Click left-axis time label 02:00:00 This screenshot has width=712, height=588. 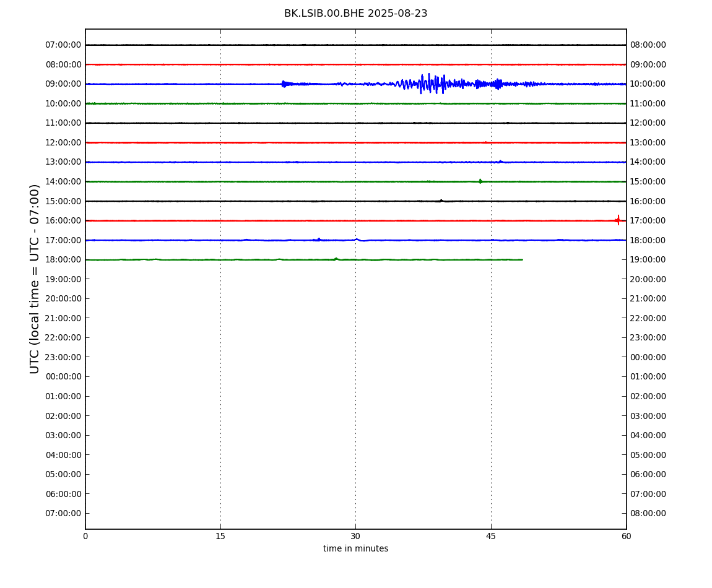click(x=64, y=416)
